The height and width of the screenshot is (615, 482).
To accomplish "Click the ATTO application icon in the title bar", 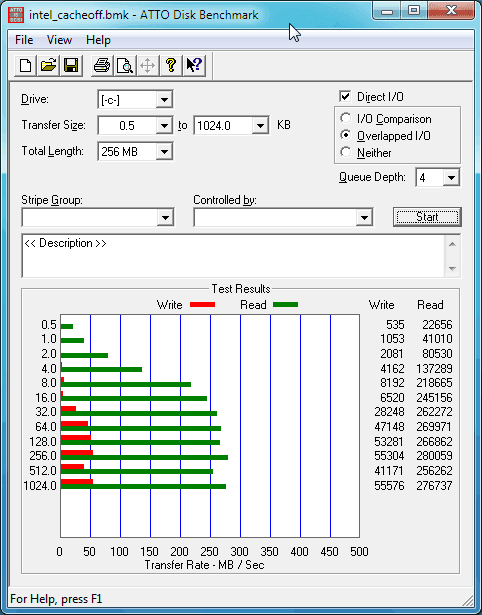I will click(16, 15).
